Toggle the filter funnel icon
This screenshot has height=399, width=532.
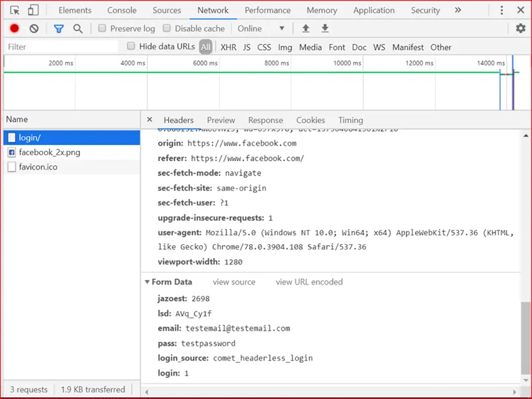(x=59, y=29)
